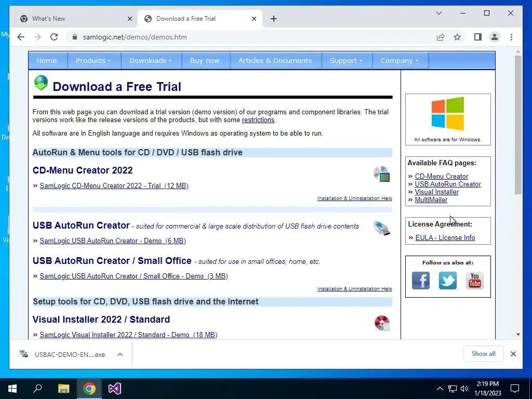The image size is (532, 399).
Task: Download SamLogic CD-Menu Creator 2022 Trial
Action: pos(114,185)
